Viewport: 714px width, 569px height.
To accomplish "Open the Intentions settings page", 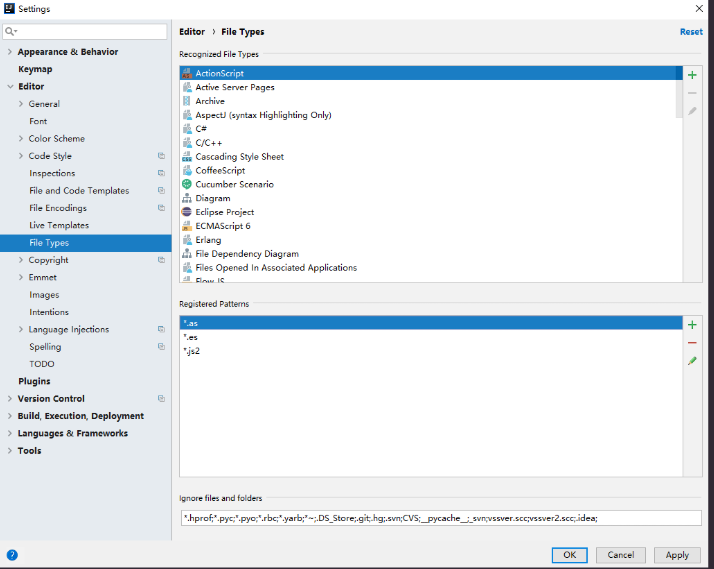I will (x=49, y=312).
